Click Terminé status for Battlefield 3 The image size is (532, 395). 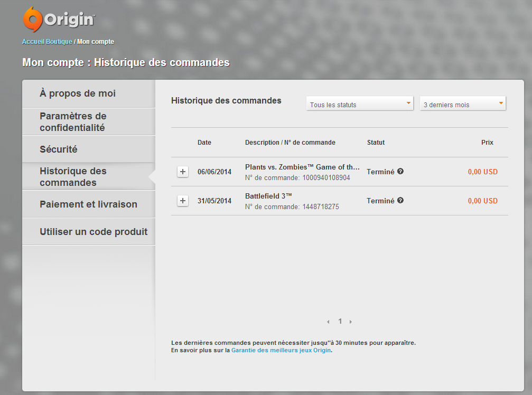[380, 201]
